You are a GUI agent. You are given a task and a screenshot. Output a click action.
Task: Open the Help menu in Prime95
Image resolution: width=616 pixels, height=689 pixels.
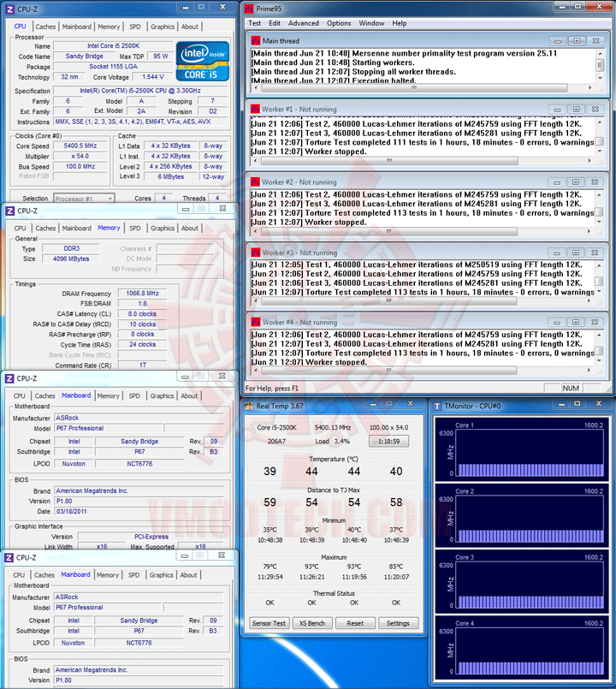tap(400, 23)
